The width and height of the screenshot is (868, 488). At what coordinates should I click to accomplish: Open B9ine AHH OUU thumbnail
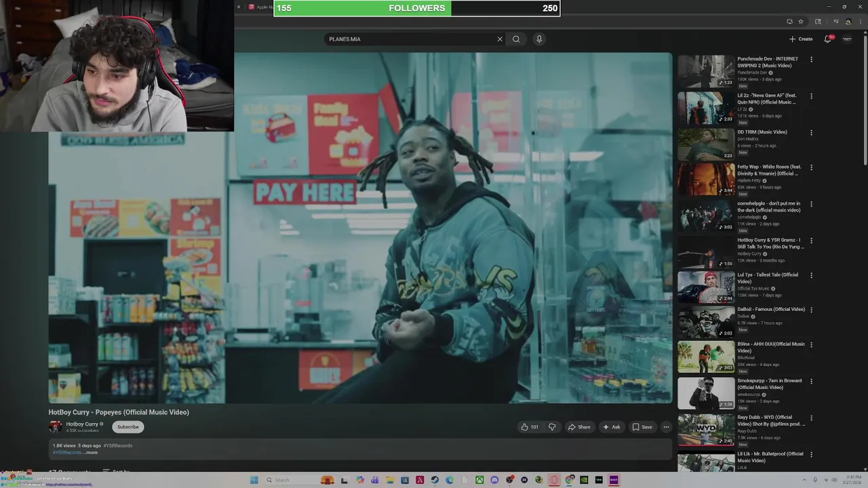(706, 357)
